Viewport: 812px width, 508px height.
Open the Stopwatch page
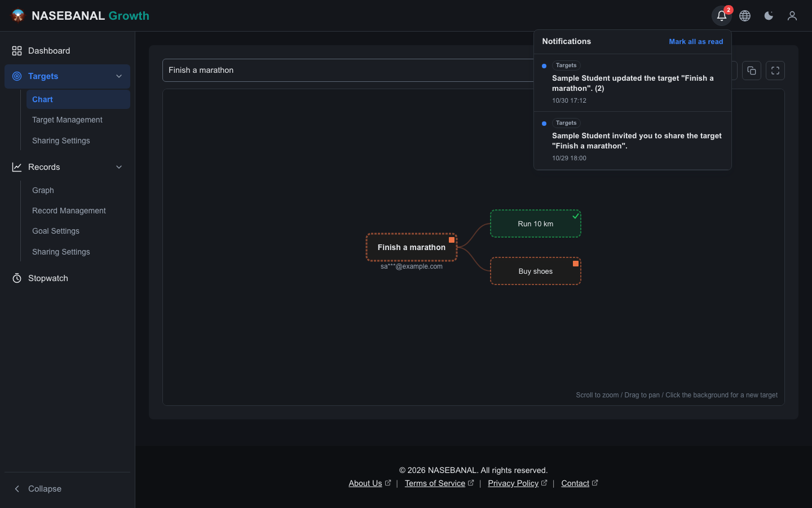tap(67, 278)
